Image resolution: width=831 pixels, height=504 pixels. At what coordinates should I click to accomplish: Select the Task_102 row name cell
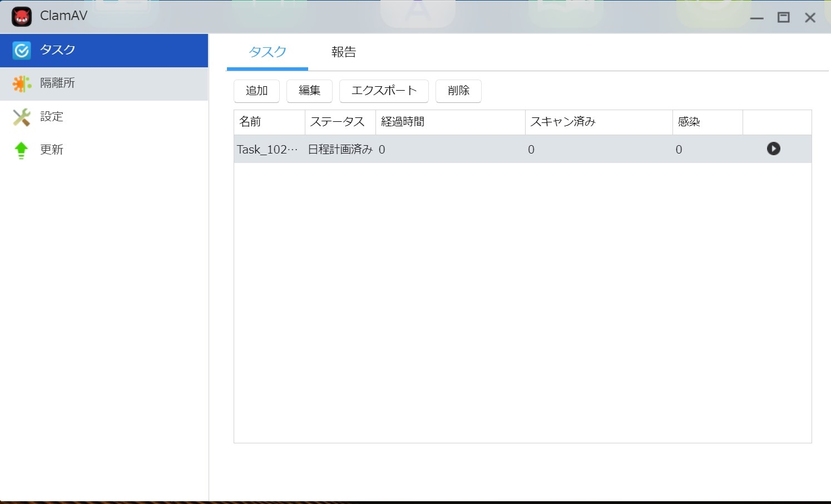click(268, 149)
